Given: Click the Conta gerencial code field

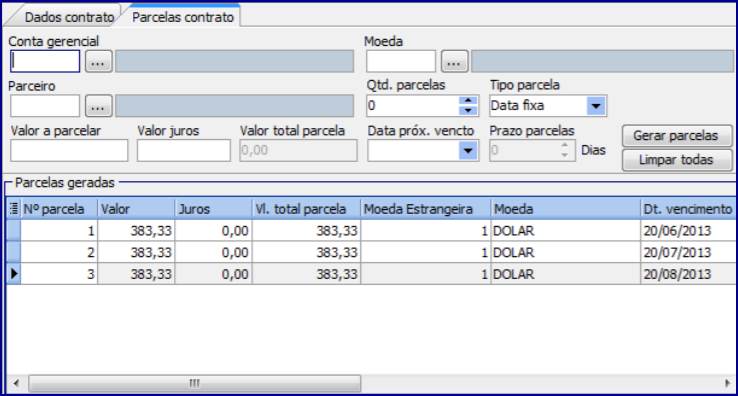Looking at the screenshot, I should click(x=45, y=61).
